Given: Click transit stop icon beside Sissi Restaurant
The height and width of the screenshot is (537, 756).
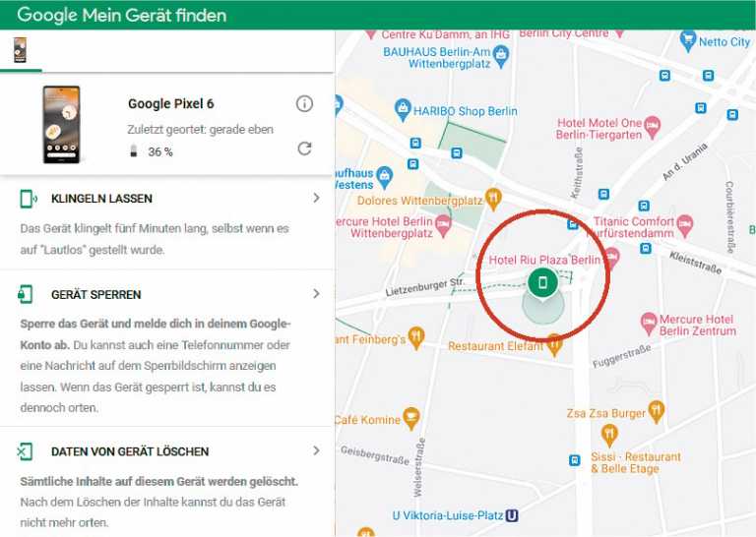Looking at the screenshot, I should (x=574, y=460).
